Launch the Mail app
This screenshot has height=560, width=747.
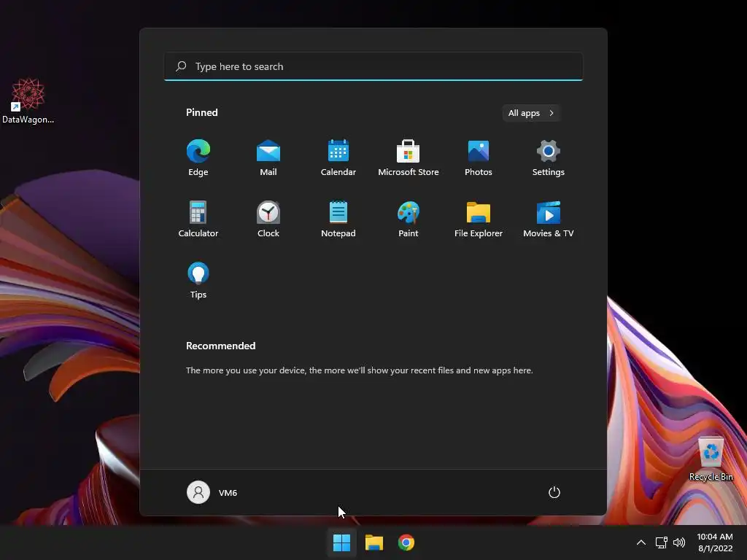coord(268,158)
